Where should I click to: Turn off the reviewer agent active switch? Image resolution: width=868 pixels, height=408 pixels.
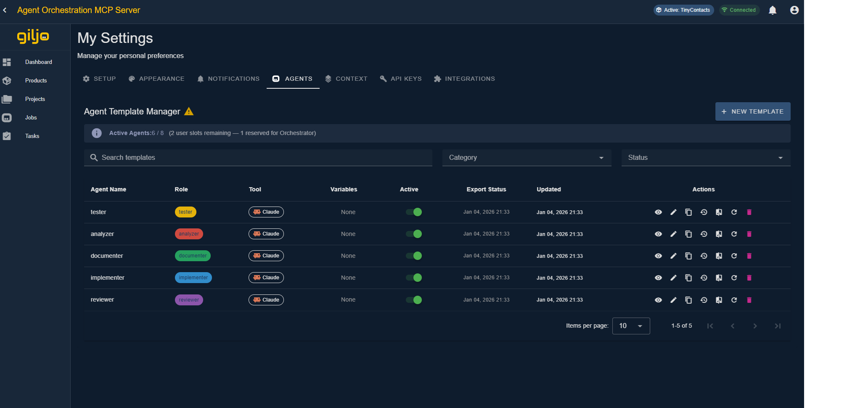click(414, 300)
